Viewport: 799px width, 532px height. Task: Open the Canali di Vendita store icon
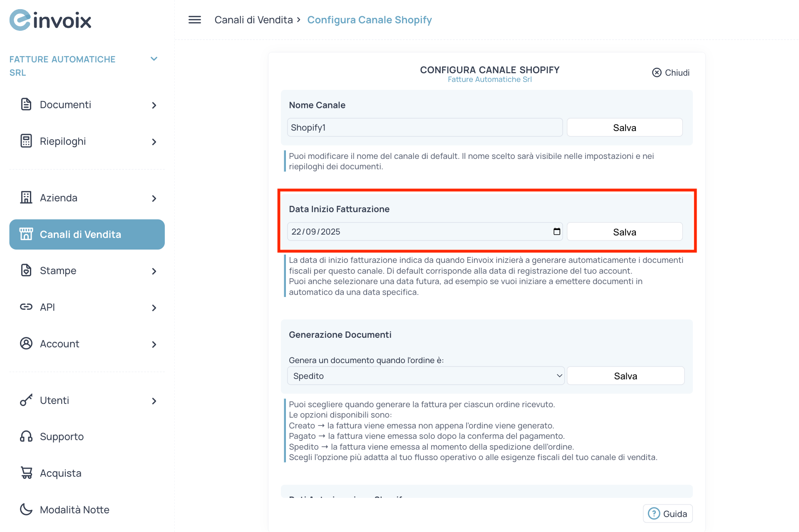click(x=26, y=234)
